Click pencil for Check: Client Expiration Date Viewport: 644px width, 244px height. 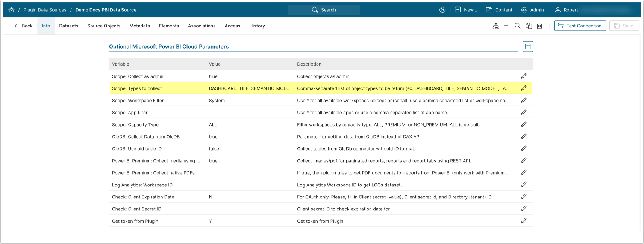tap(524, 197)
